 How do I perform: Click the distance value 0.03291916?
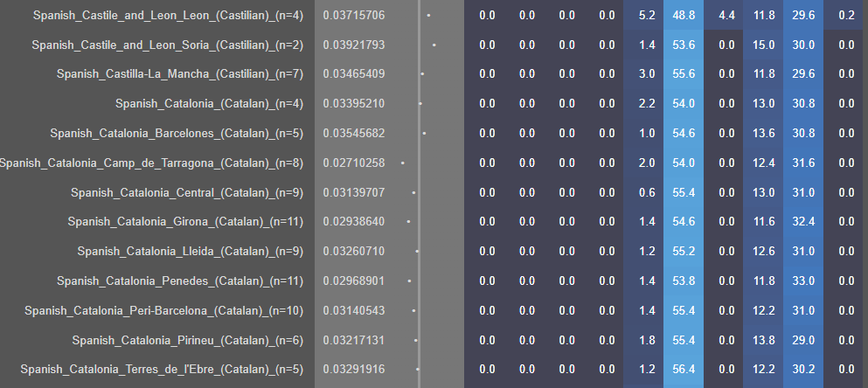[353, 370]
